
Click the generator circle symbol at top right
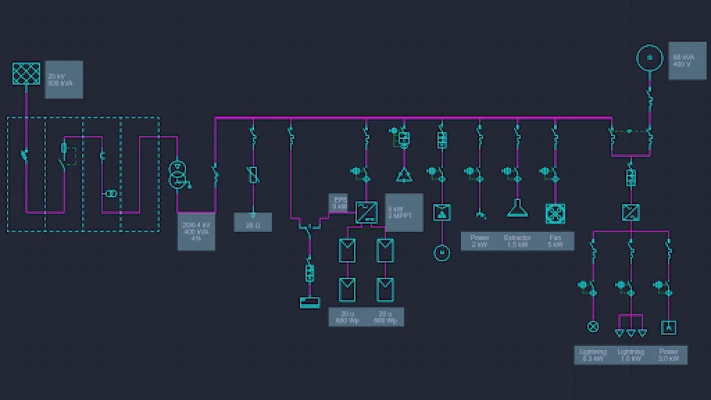coord(649,58)
